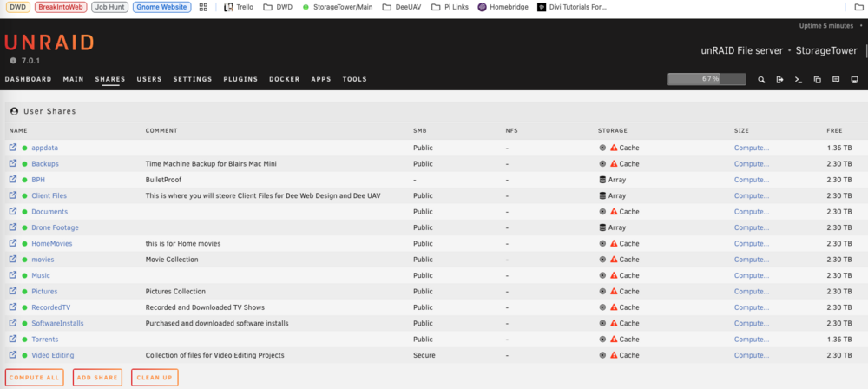Browse Torrents share via its arrow icon
Viewport: 868px width, 389px height.
13,339
